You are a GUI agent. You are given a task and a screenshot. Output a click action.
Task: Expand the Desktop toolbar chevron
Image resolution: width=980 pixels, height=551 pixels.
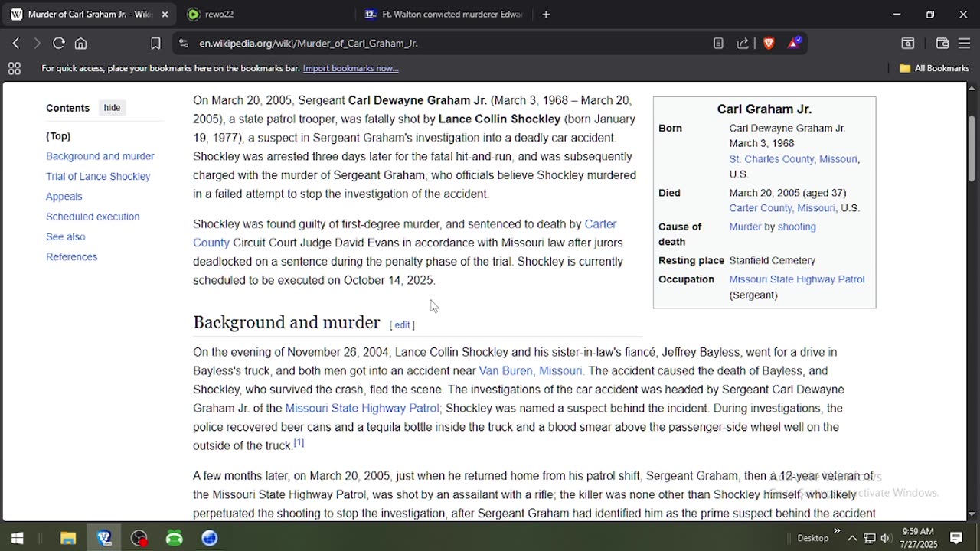(837, 531)
